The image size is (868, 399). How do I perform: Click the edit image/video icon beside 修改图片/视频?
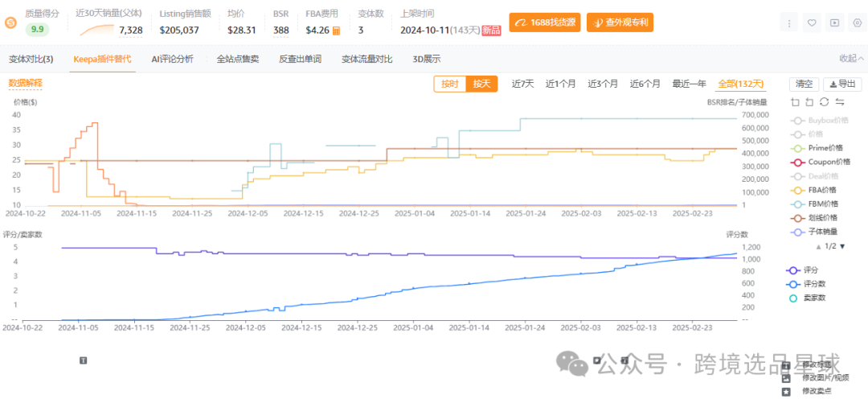click(x=787, y=379)
